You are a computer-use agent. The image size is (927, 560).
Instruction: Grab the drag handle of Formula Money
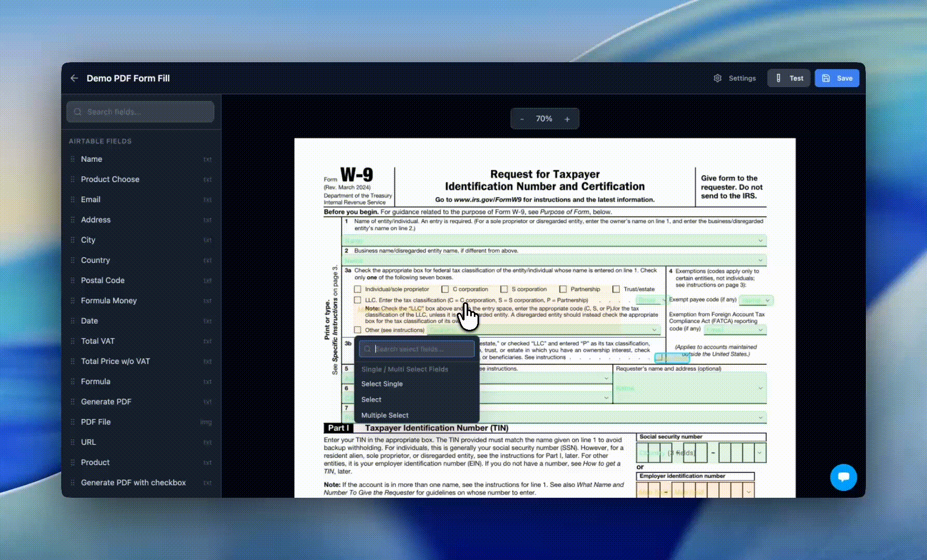tap(73, 301)
